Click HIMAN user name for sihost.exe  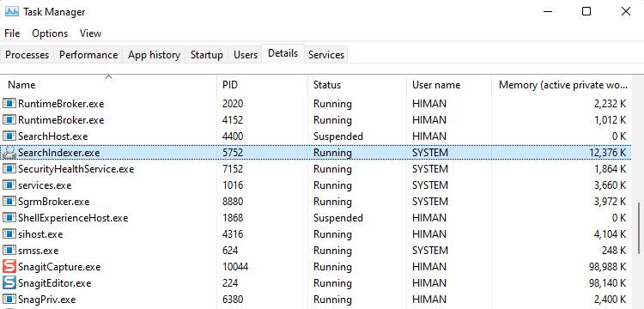click(429, 234)
